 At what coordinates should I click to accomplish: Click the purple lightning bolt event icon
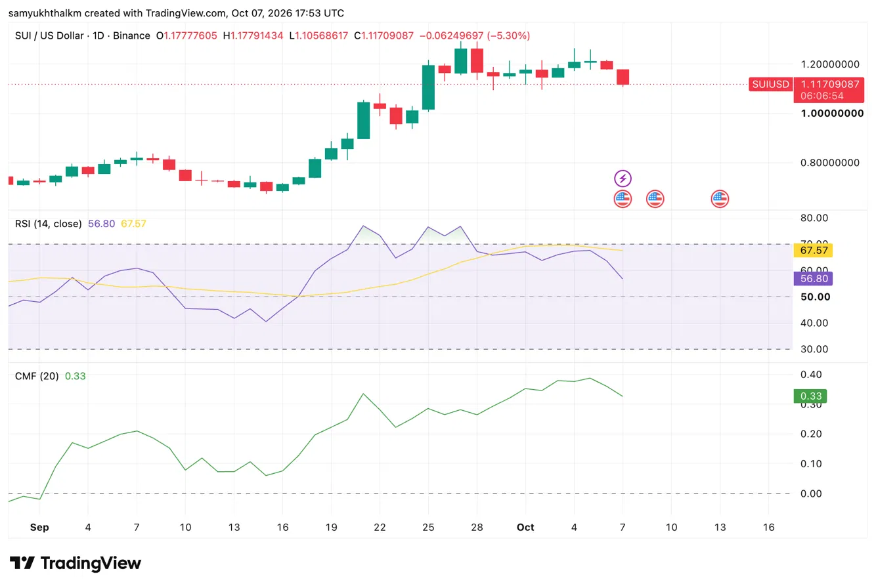click(623, 178)
